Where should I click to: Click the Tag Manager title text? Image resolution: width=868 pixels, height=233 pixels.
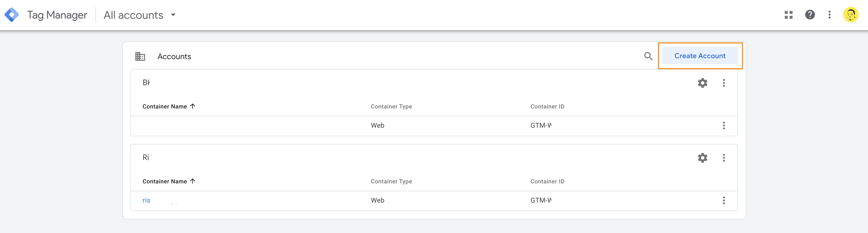57,15
